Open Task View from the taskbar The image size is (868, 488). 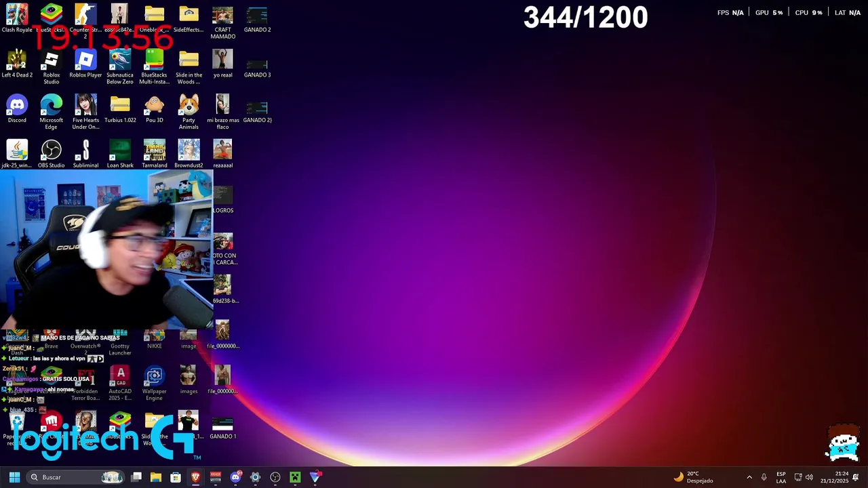[136, 477]
